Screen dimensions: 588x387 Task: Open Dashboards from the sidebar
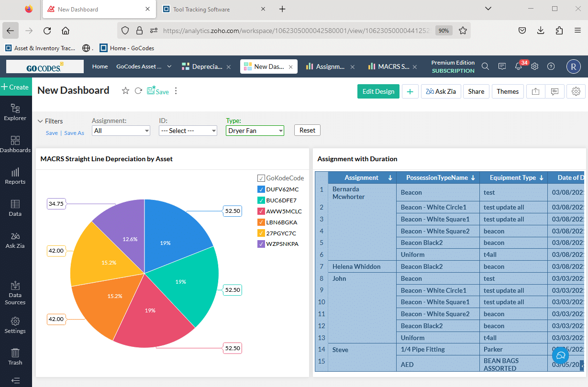[x=15, y=144]
